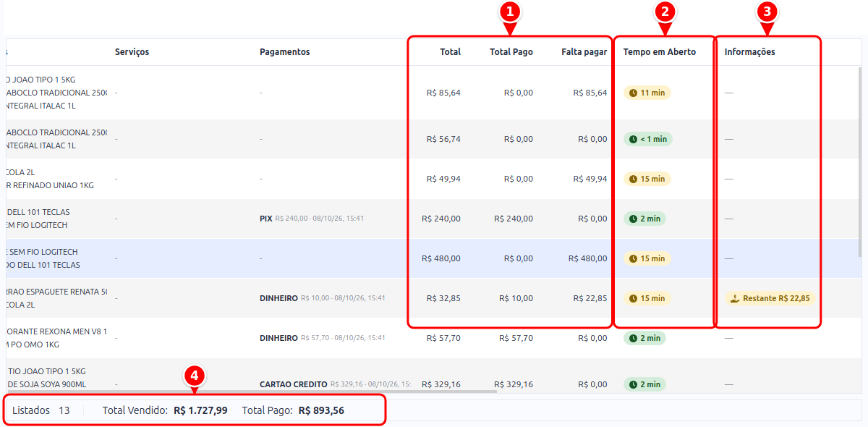Click the R$ 240,00 Total Pago cell
This screenshot has width=868, height=427.
(514, 219)
